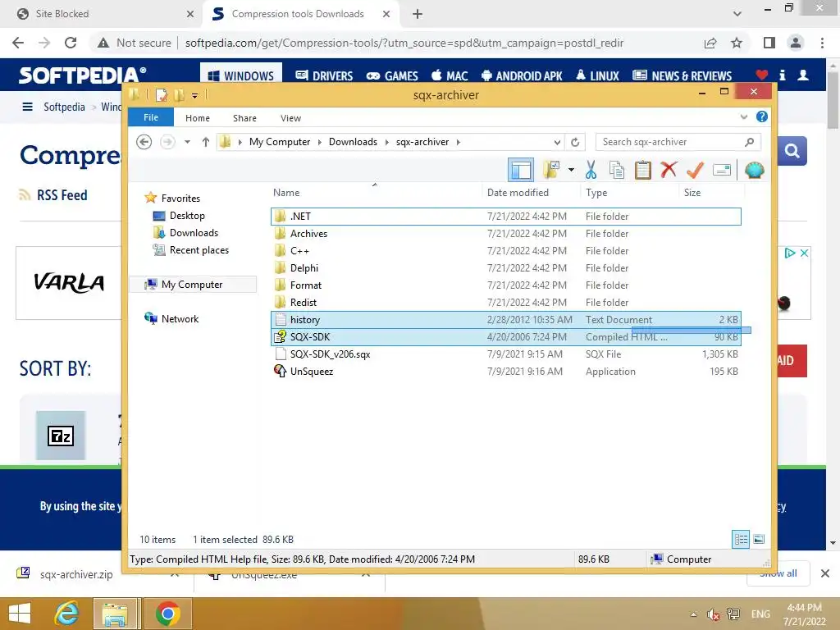The width and height of the screenshot is (840, 630).
Task: Click the Back arrow in Explorer
Action: click(144, 142)
